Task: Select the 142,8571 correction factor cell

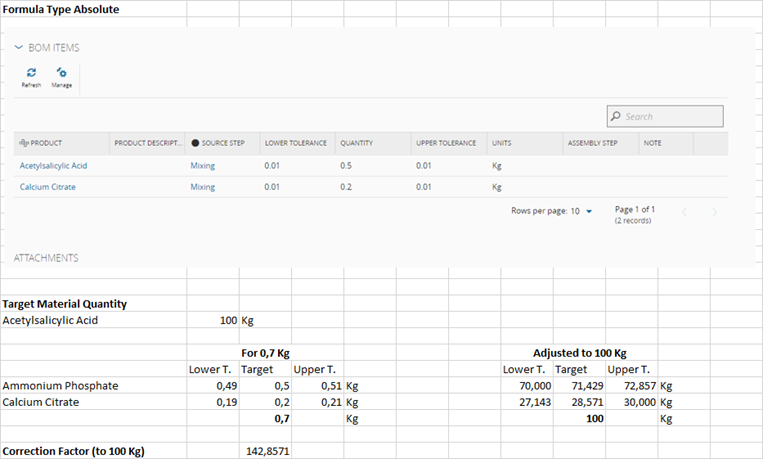Action: (265, 451)
